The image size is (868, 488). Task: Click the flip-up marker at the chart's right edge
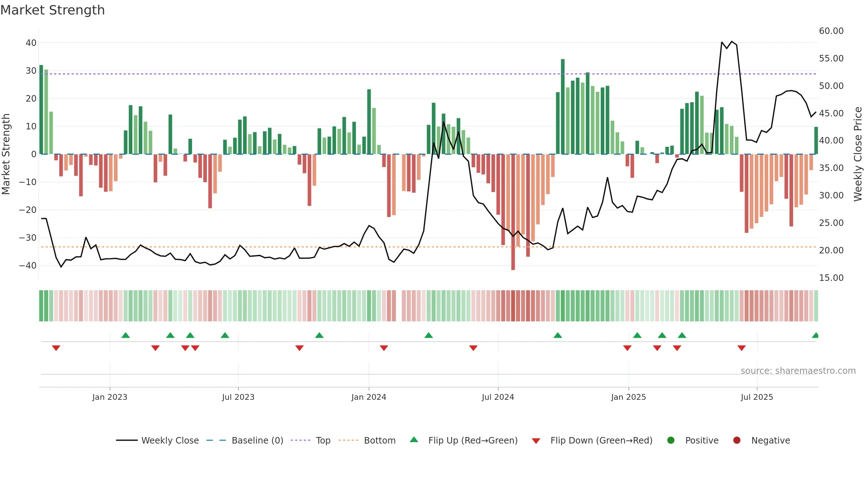pos(815,335)
